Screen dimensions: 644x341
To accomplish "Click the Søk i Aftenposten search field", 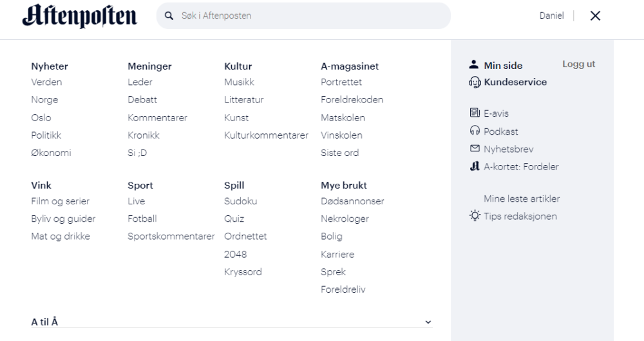I will pyautogui.click(x=309, y=16).
